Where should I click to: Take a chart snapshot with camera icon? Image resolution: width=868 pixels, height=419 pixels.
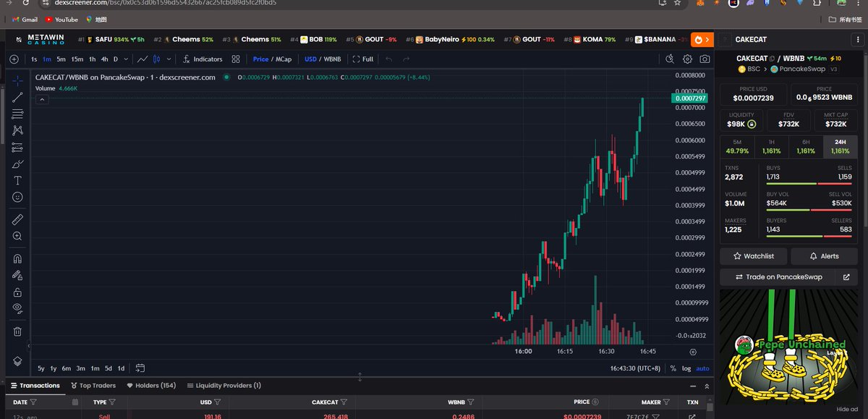coord(705,59)
